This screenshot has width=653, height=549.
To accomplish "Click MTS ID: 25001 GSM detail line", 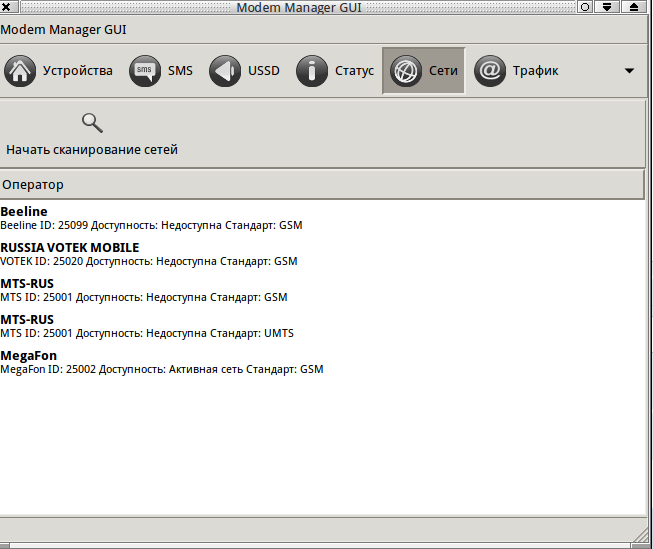I will pyautogui.click(x=144, y=297).
